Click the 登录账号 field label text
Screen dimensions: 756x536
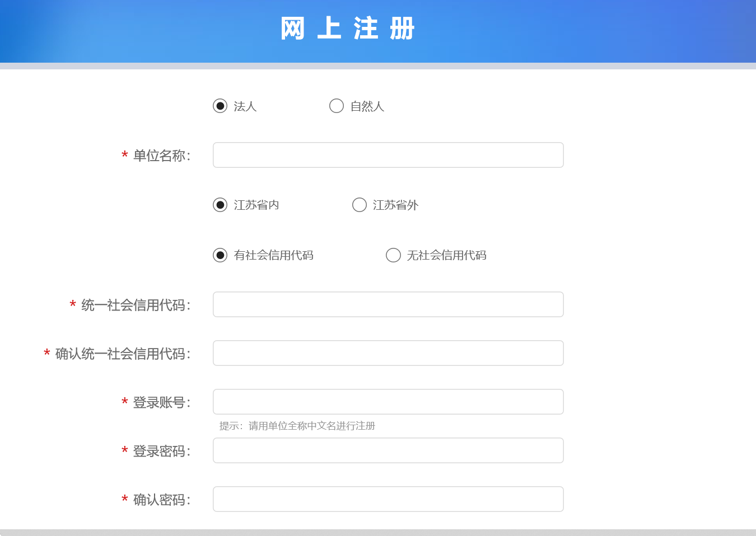pyautogui.click(x=161, y=402)
